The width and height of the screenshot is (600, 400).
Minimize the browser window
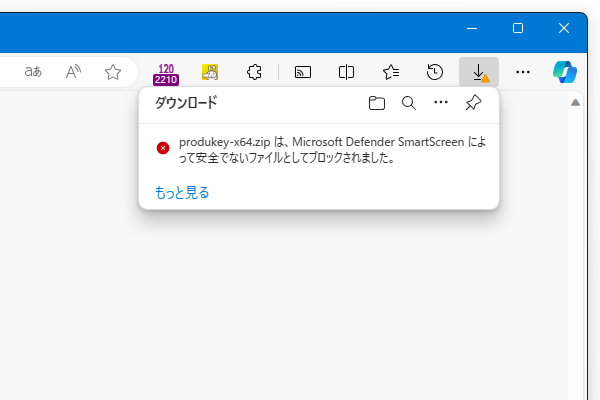(472, 28)
